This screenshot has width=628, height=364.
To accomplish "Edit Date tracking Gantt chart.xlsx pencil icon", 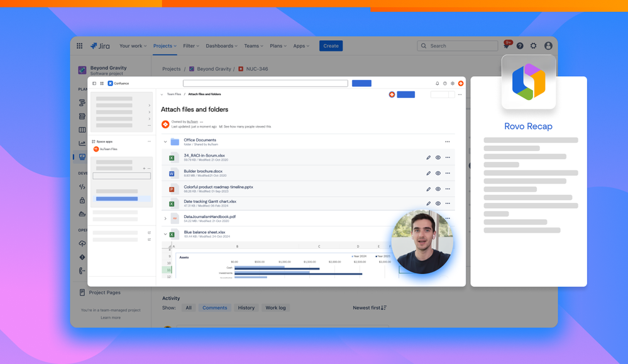I will click(429, 204).
